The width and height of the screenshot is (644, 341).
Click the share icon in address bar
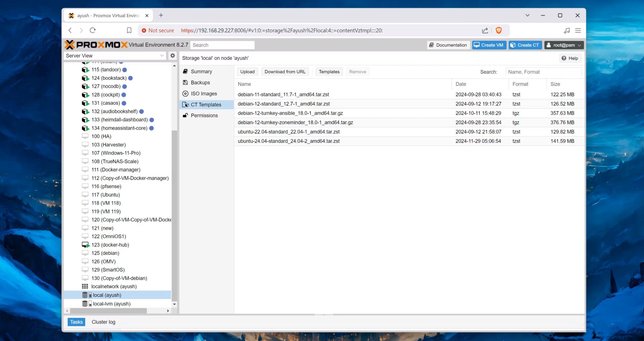pos(485,30)
